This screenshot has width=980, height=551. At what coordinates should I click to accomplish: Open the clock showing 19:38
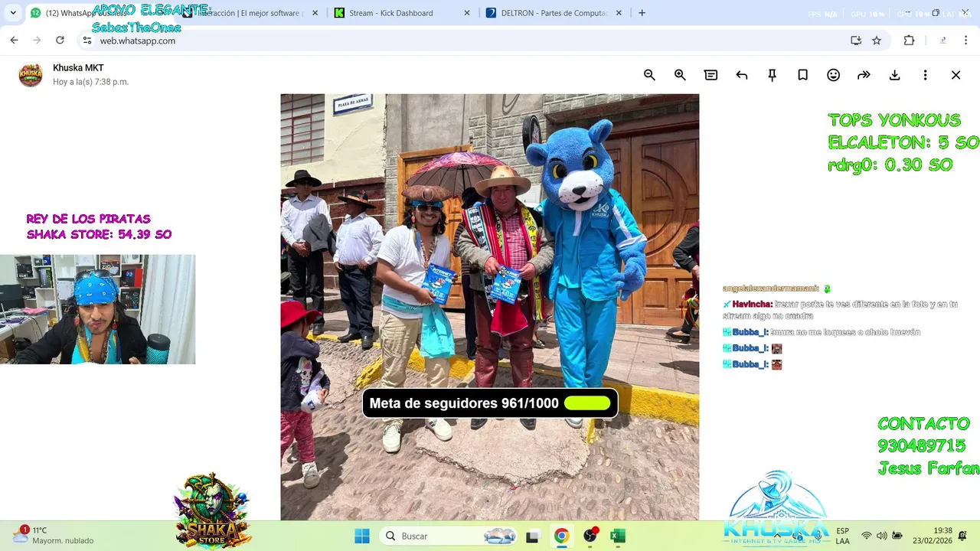point(932,535)
